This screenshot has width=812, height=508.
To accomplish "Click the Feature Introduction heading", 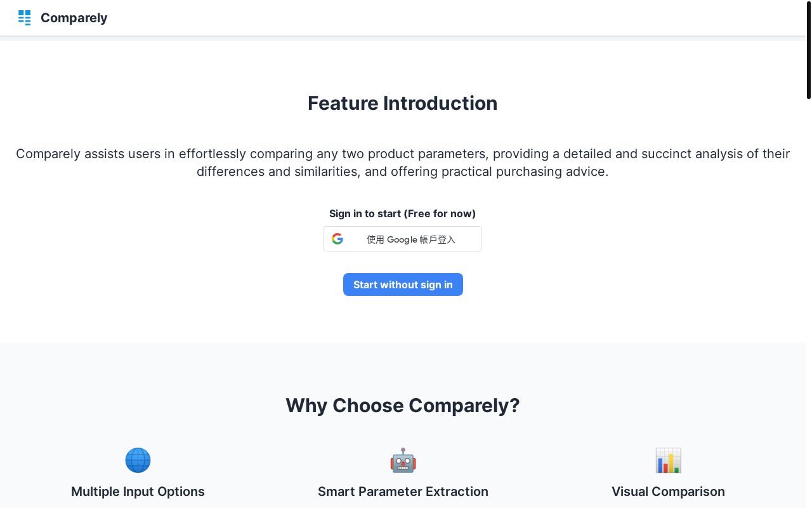I will pyautogui.click(x=402, y=103).
